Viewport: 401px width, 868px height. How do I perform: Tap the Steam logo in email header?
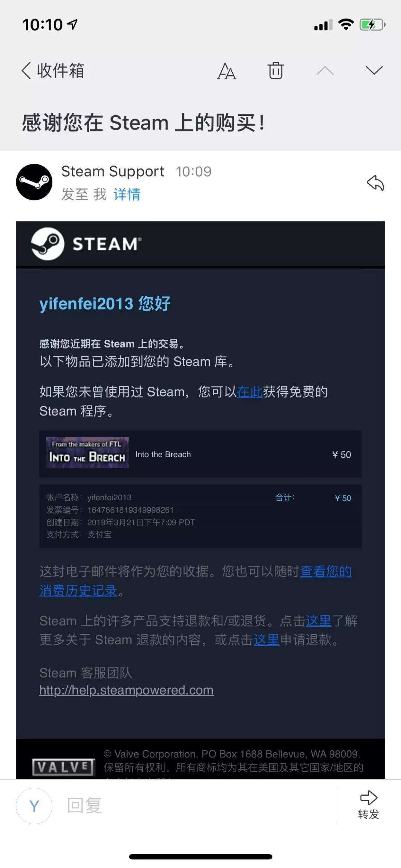click(87, 244)
